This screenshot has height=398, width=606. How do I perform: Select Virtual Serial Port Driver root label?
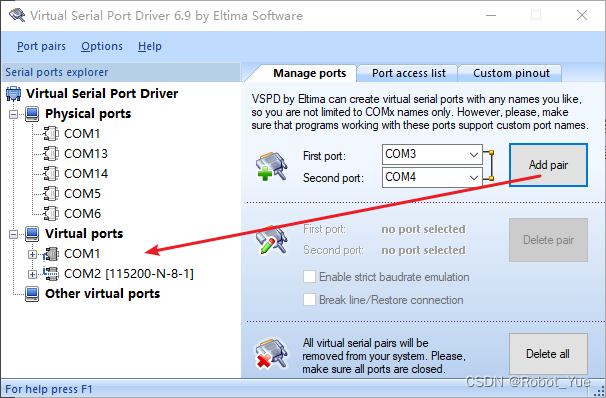coord(102,94)
